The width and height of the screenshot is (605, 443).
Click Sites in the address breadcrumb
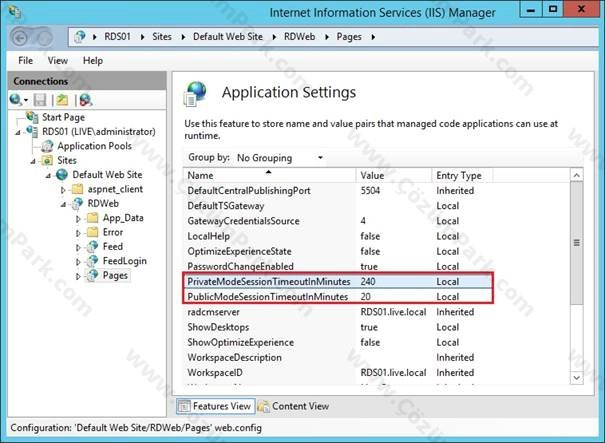coord(162,37)
